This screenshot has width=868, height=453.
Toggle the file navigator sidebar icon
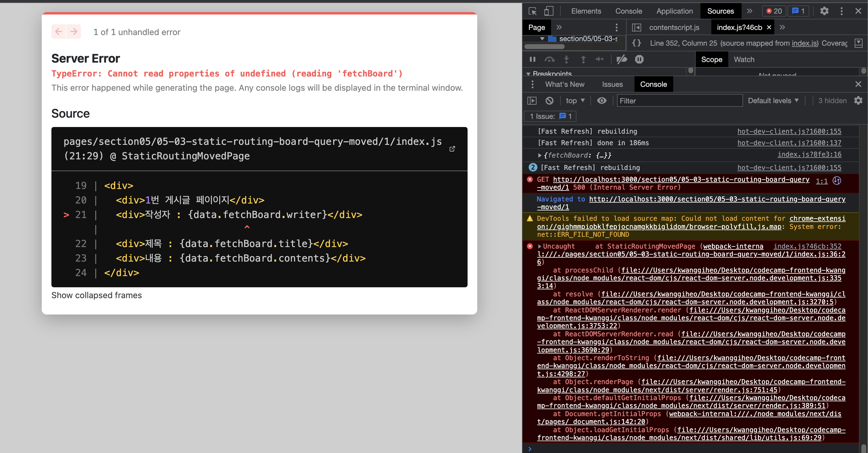636,28
